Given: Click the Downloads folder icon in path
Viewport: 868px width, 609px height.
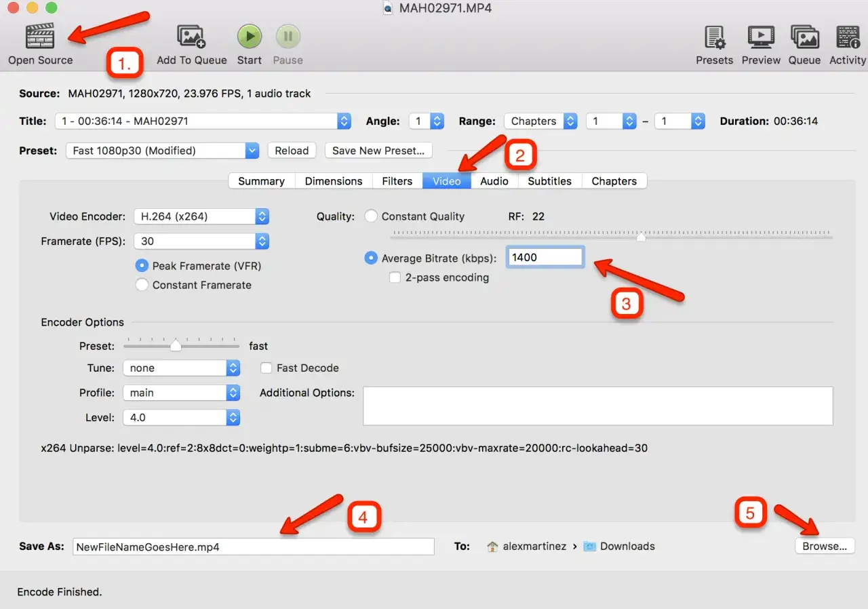Looking at the screenshot, I should pyautogui.click(x=589, y=547).
